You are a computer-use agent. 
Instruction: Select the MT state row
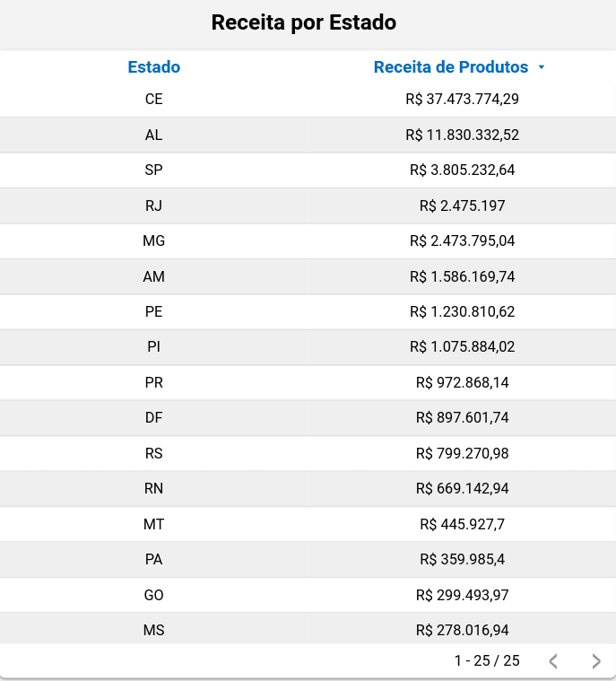click(x=153, y=524)
